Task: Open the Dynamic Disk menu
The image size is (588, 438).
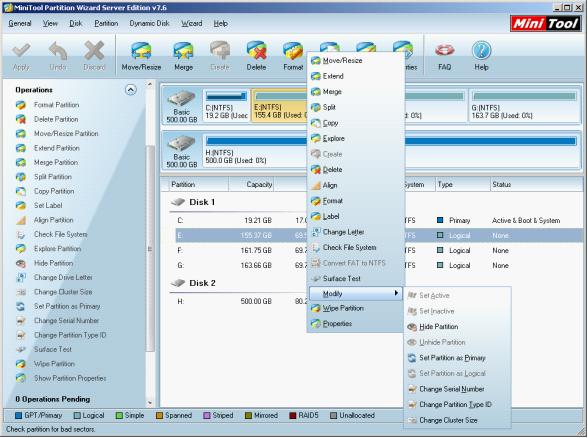Action: [x=149, y=23]
